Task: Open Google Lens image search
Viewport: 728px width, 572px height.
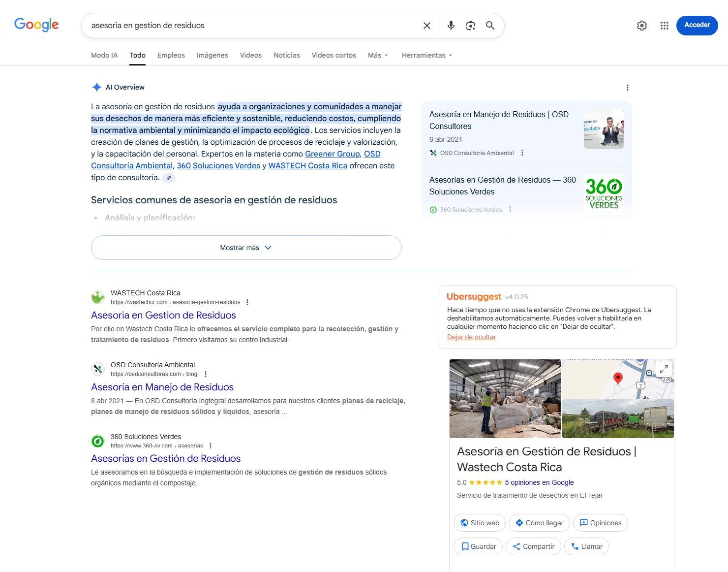Action: pyautogui.click(x=471, y=26)
